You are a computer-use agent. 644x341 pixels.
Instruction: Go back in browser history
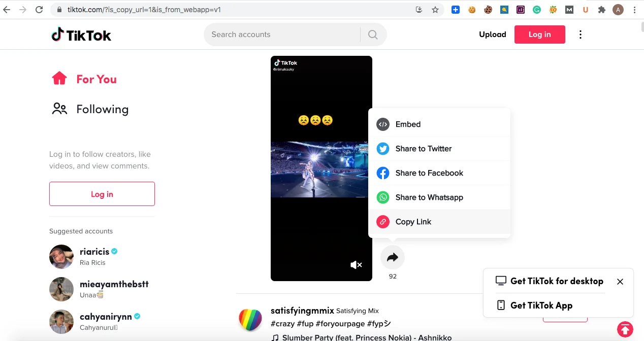(x=7, y=10)
